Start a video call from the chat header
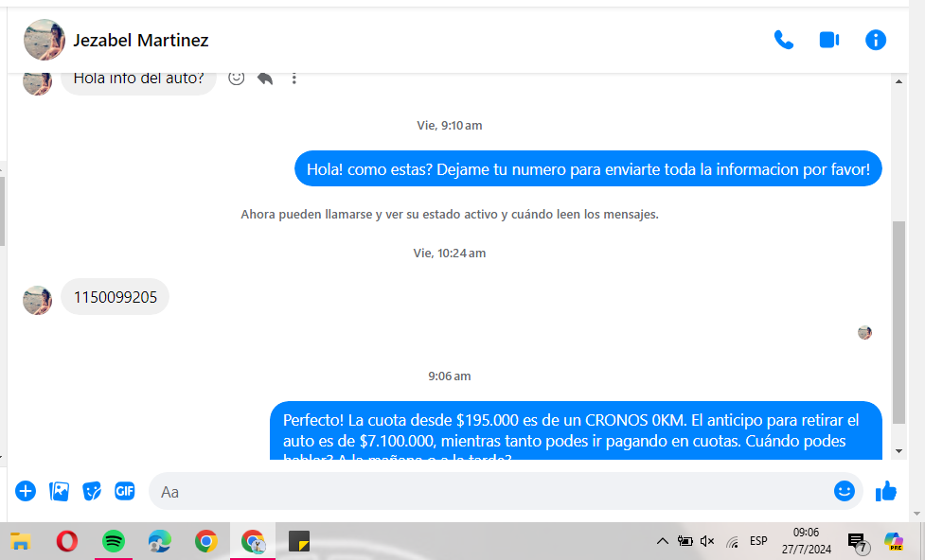This screenshot has width=925, height=560. (829, 40)
